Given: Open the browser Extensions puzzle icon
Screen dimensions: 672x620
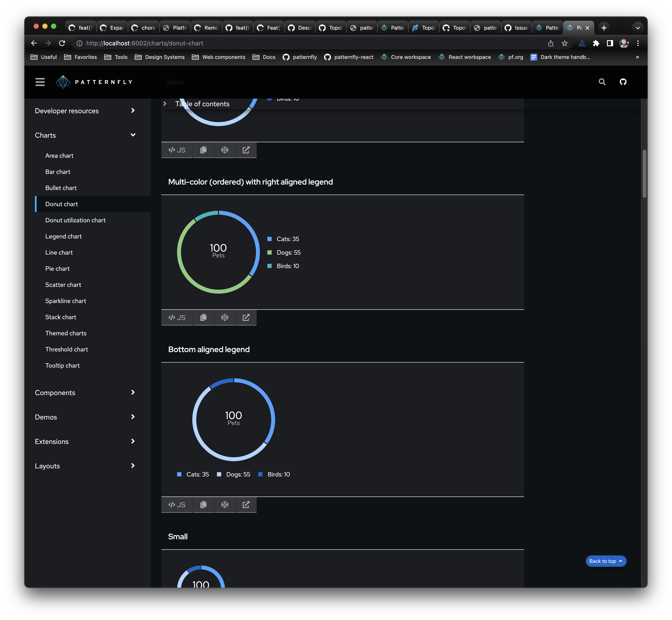Looking at the screenshot, I should pyautogui.click(x=596, y=43).
